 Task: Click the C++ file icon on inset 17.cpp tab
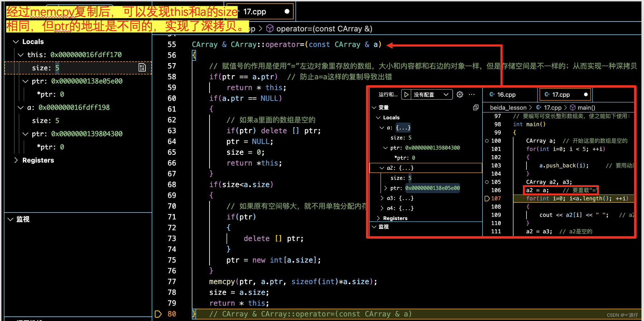click(547, 95)
